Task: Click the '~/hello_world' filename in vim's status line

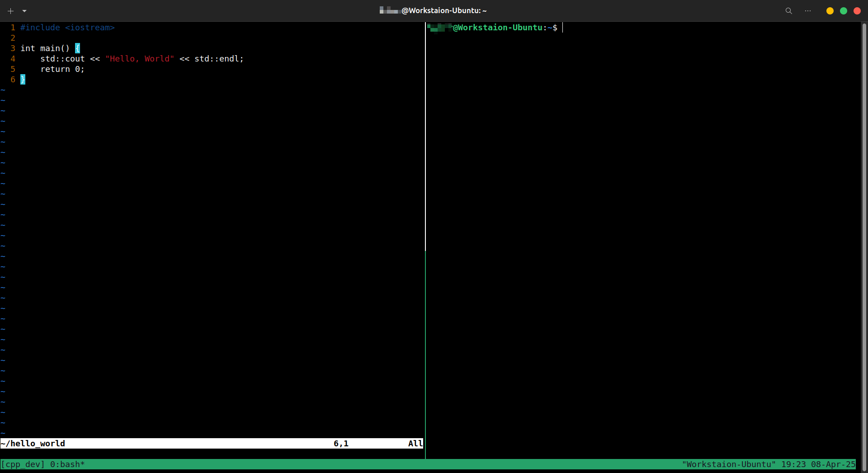Action: pos(33,444)
